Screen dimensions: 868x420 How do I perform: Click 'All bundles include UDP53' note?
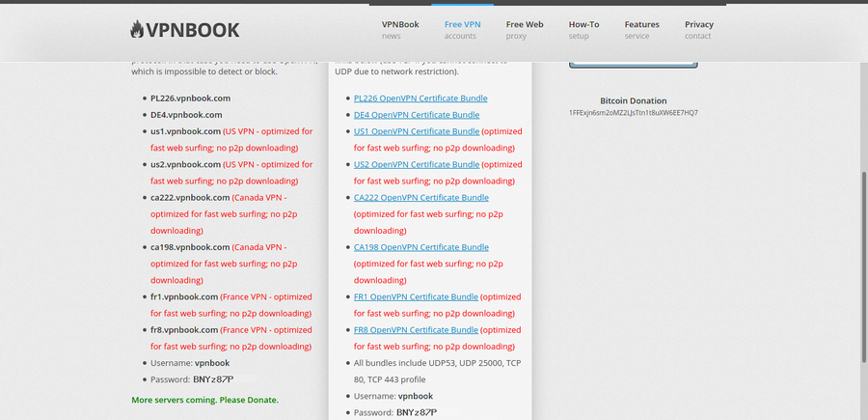437,371
